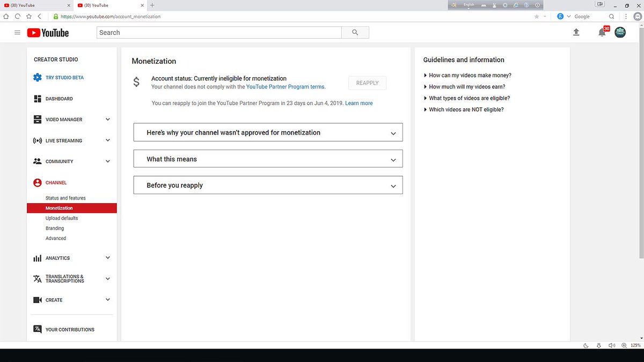Expand the 'What this means' panel
The width and height of the screenshot is (644, 362).
point(268,159)
